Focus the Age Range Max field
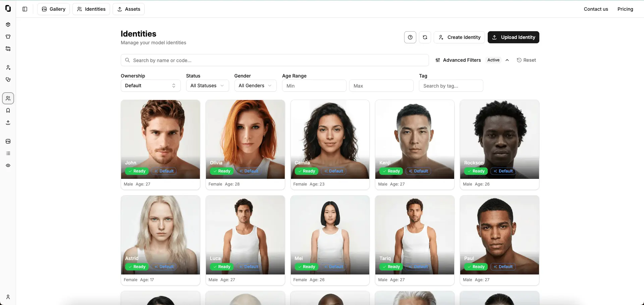The width and height of the screenshot is (644, 305). click(x=381, y=86)
